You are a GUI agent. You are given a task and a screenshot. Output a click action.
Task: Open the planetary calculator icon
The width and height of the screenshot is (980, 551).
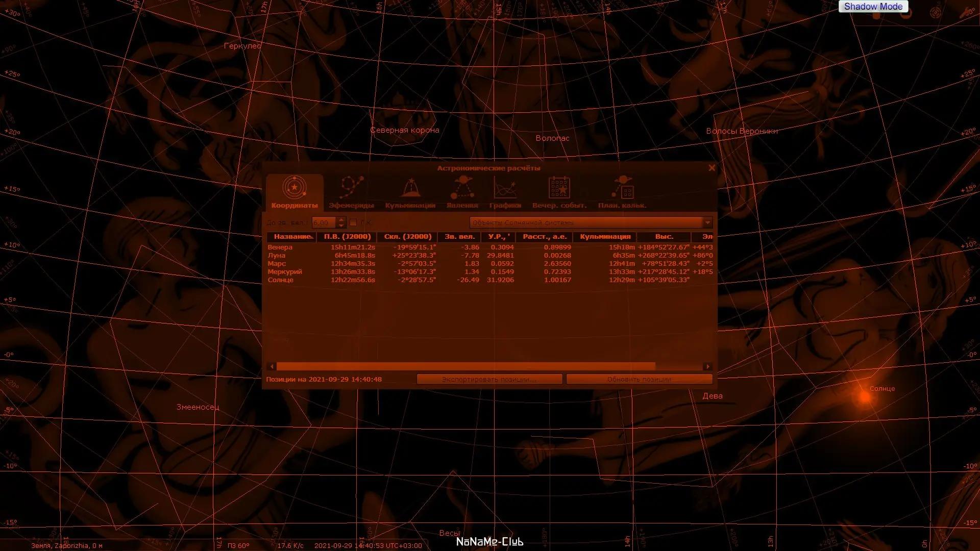coord(622,187)
